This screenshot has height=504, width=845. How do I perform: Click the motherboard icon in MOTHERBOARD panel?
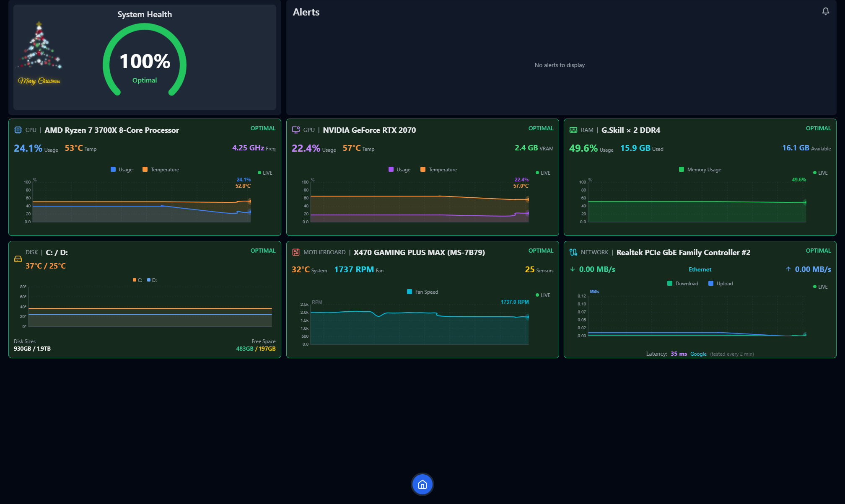click(296, 252)
